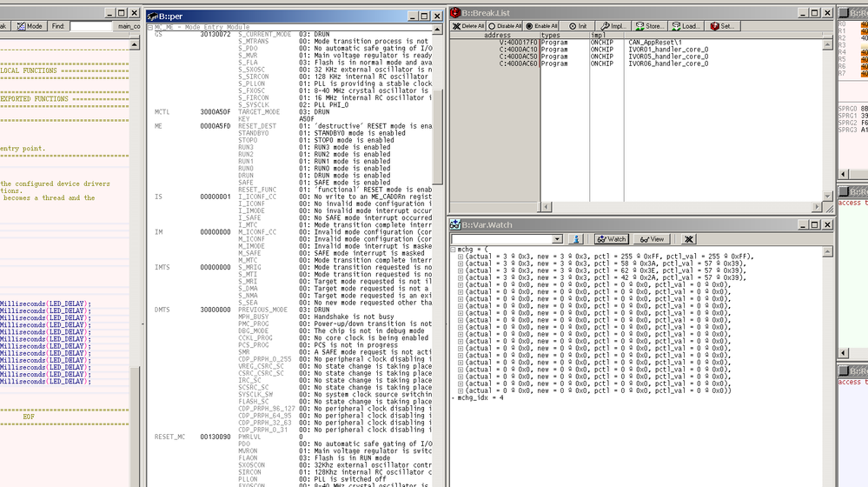Expand the mchg entry with pctl = 58
868x487 pixels.
point(460,264)
